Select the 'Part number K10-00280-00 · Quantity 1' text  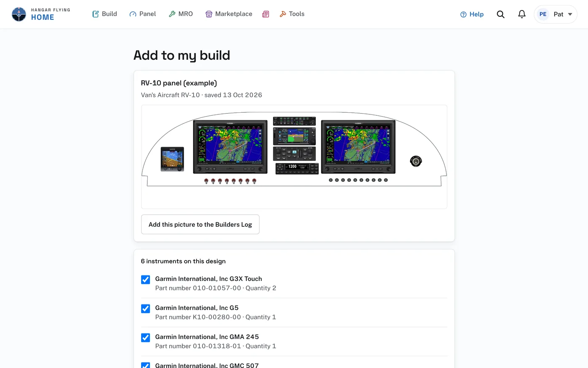(216, 317)
